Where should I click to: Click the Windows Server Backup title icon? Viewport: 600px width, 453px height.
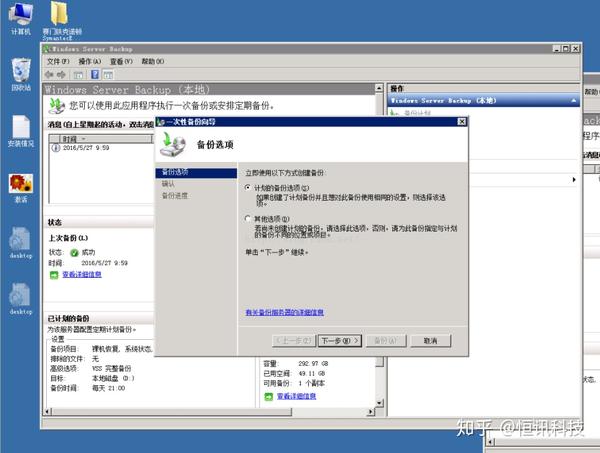tap(47, 49)
